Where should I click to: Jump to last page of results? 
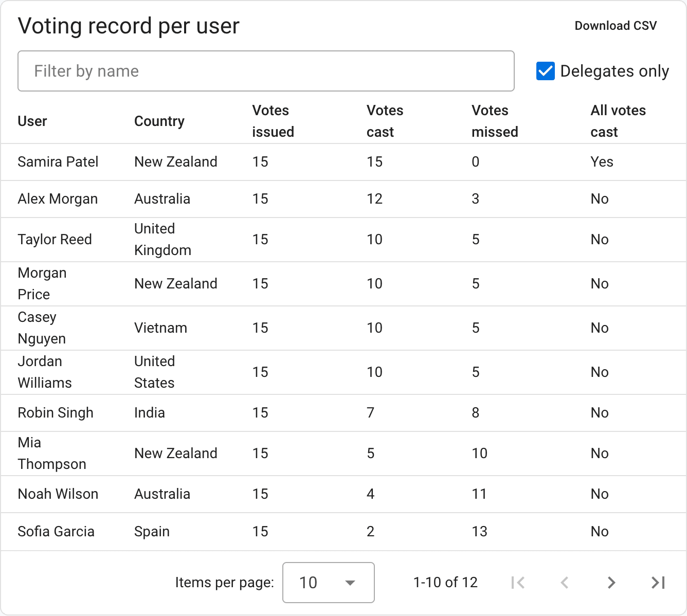[x=658, y=583]
